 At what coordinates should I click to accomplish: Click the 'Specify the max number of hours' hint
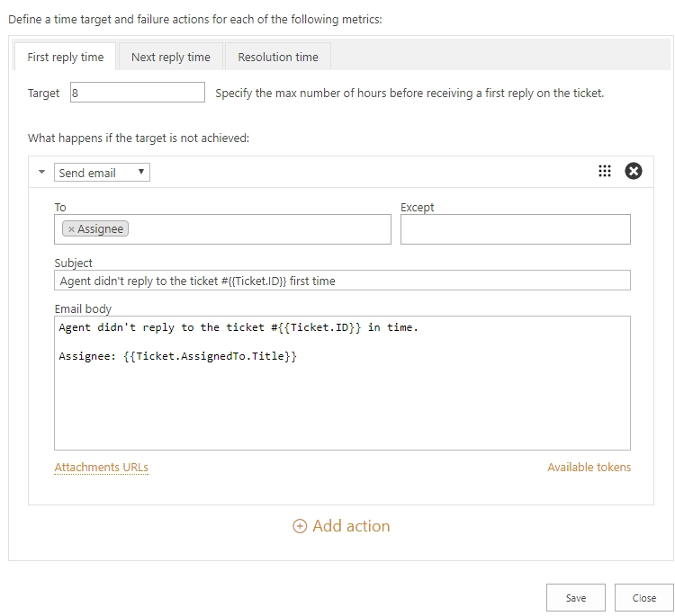pyautogui.click(x=409, y=94)
